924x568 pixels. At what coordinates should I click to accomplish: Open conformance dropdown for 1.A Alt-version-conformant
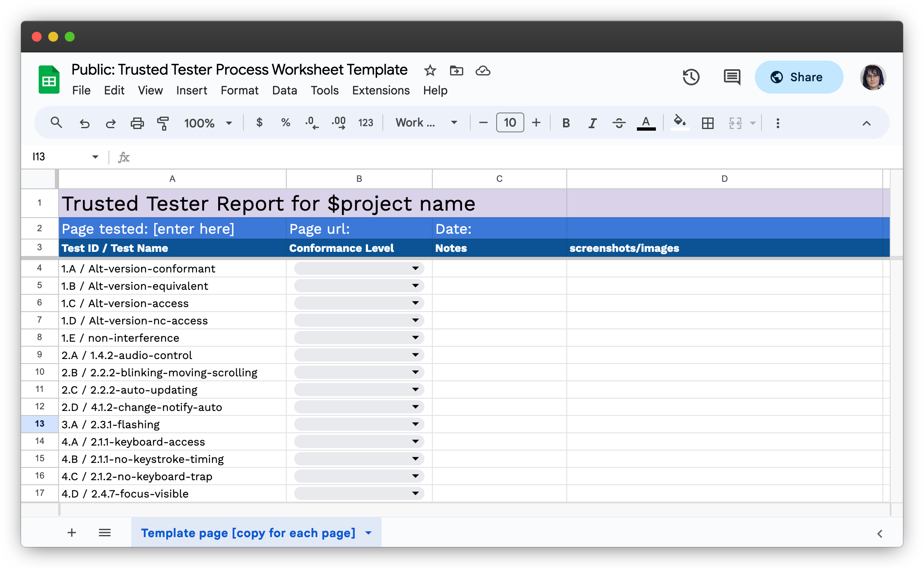point(415,268)
